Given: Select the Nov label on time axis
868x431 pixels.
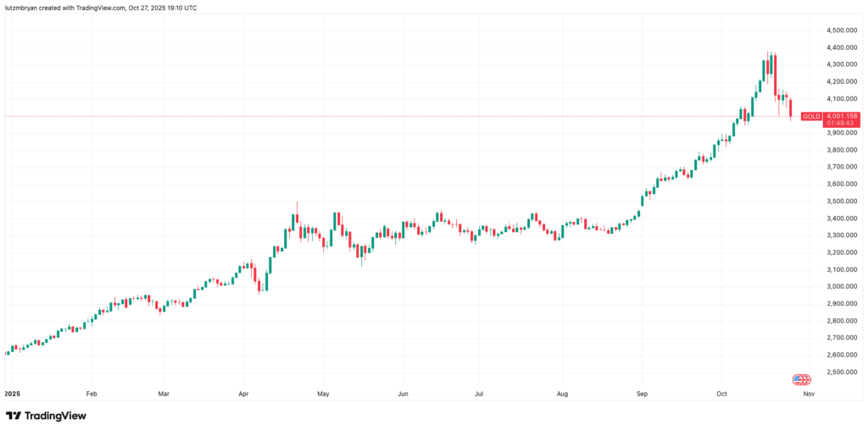Looking at the screenshot, I should pyautogui.click(x=809, y=394).
